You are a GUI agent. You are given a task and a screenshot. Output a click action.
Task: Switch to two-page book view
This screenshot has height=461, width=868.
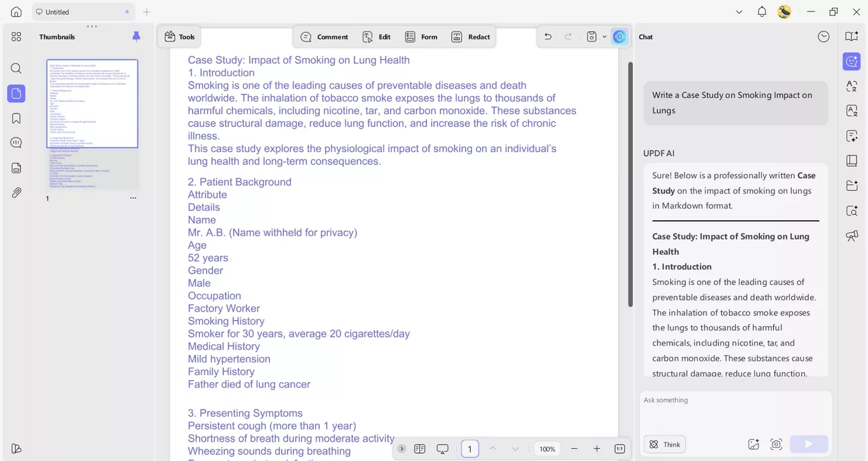[420, 449]
